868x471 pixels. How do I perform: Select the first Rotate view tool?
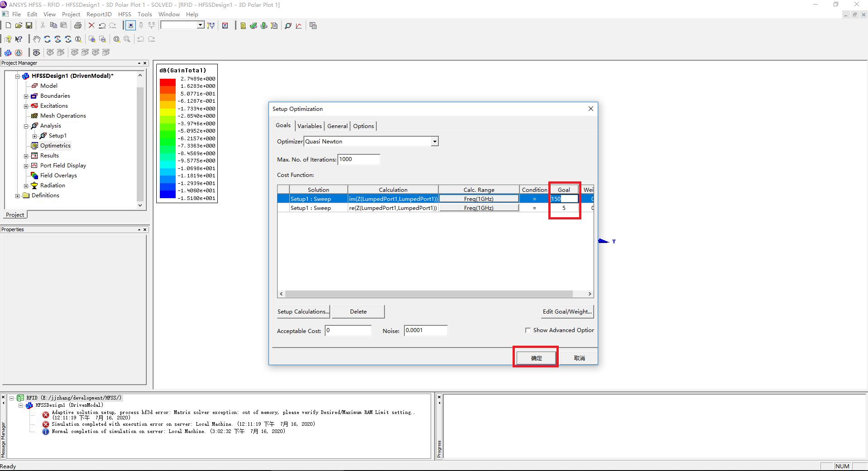click(x=47, y=39)
